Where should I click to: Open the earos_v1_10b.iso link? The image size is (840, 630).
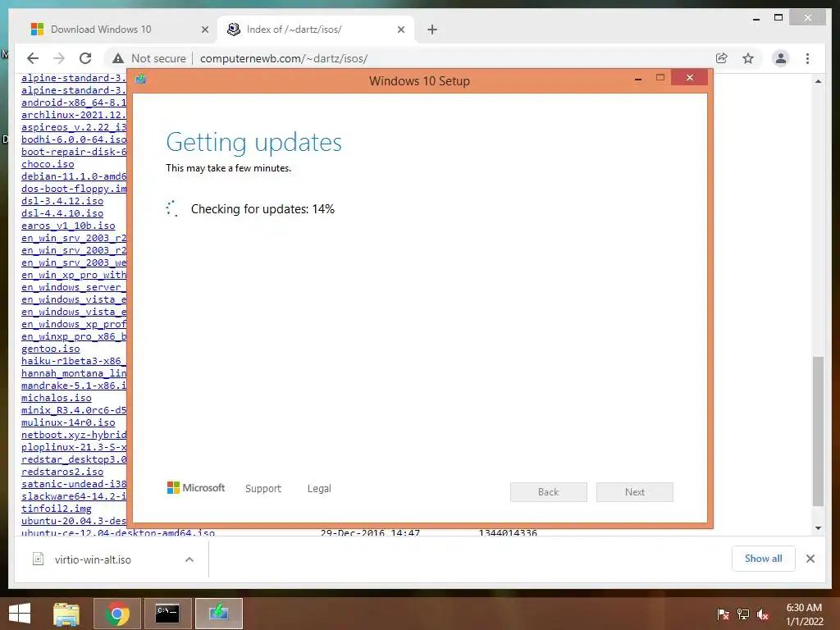click(68, 226)
